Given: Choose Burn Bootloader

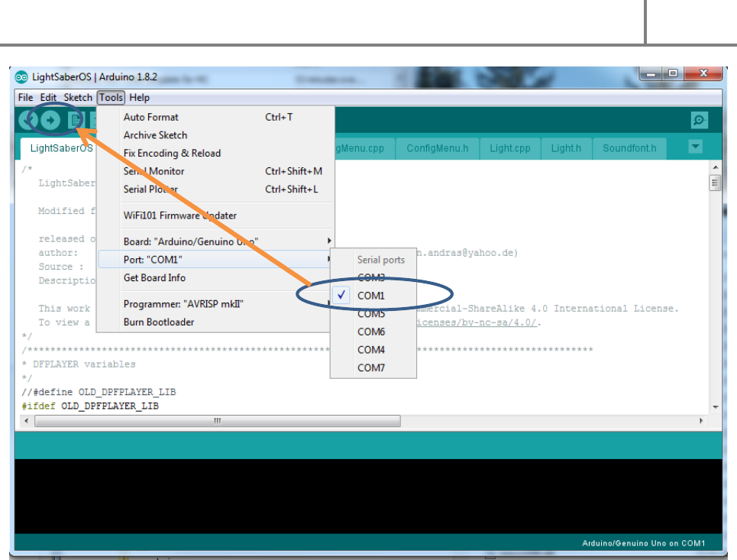Looking at the screenshot, I should pos(215,322).
